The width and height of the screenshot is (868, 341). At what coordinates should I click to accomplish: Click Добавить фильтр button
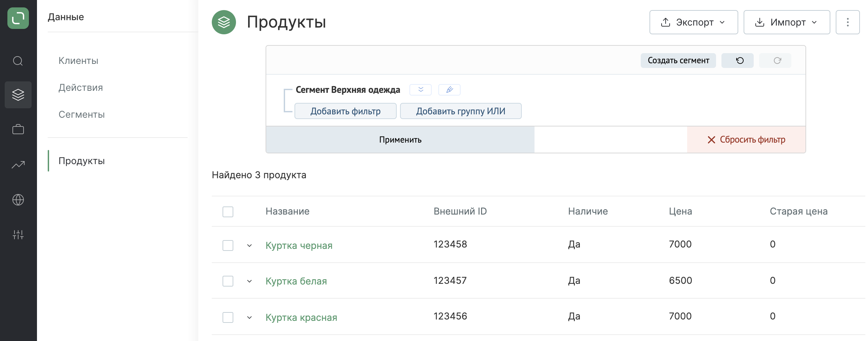(x=345, y=111)
